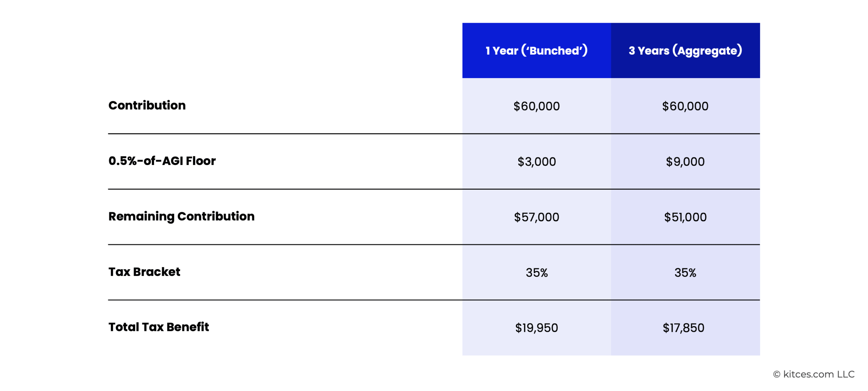This screenshot has width=868, height=391.
Task: Select the '0.5%-of-AGI Floor' row label
Action: pos(162,161)
